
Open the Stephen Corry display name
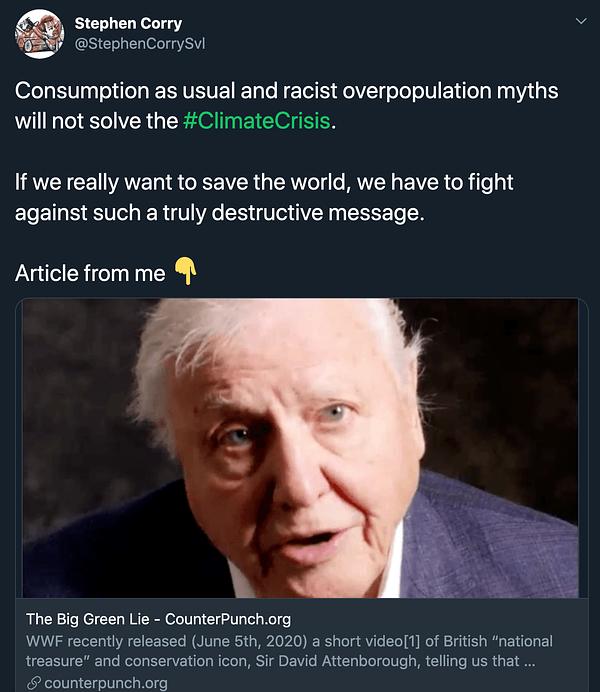tap(128, 22)
